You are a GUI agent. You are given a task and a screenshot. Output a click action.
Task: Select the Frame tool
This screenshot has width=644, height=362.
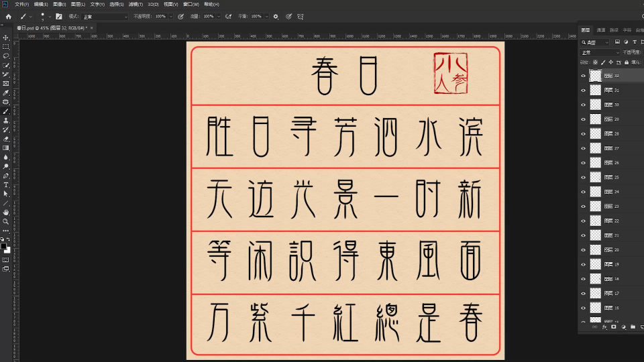point(6,84)
